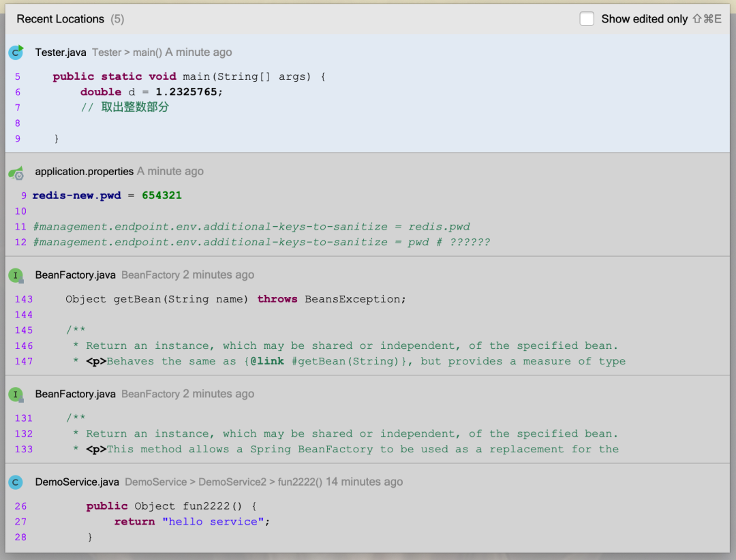Click line number 26 in the gutter
The height and width of the screenshot is (560, 736).
pyautogui.click(x=20, y=506)
